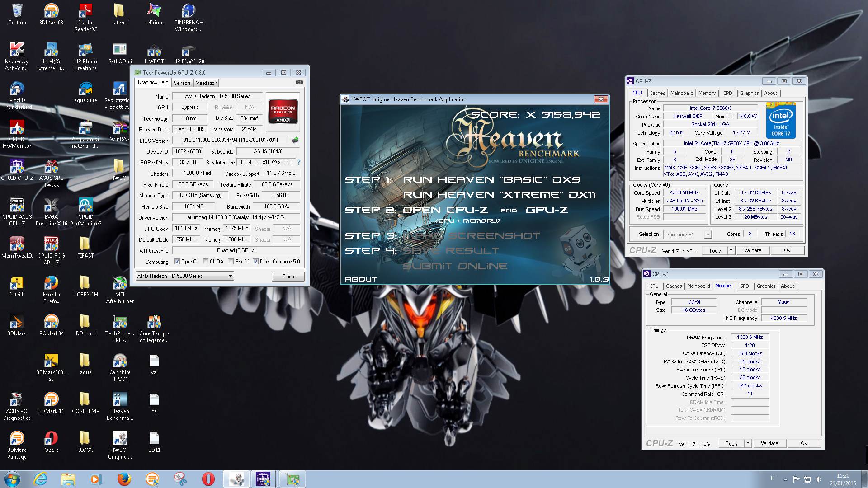This screenshot has width=868, height=488.
Task: Toggle the CUDA checkbox in GPU-Z
Action: (206, 262)
